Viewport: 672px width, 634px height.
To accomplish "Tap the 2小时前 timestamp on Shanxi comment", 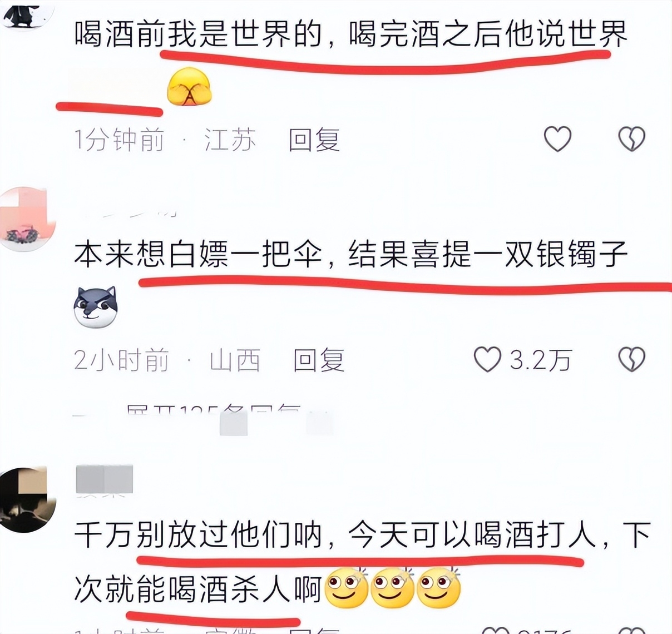I will (x=121, y=360).
